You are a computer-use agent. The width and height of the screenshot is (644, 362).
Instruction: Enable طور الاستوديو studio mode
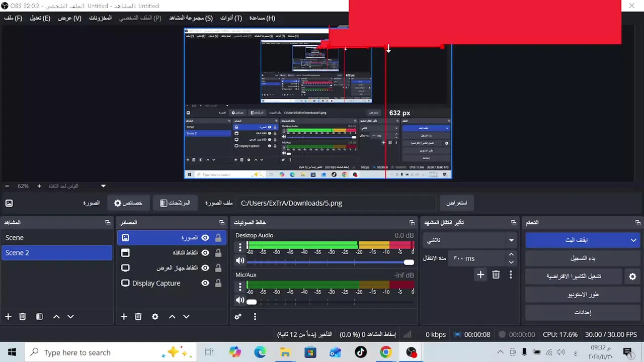583,295
